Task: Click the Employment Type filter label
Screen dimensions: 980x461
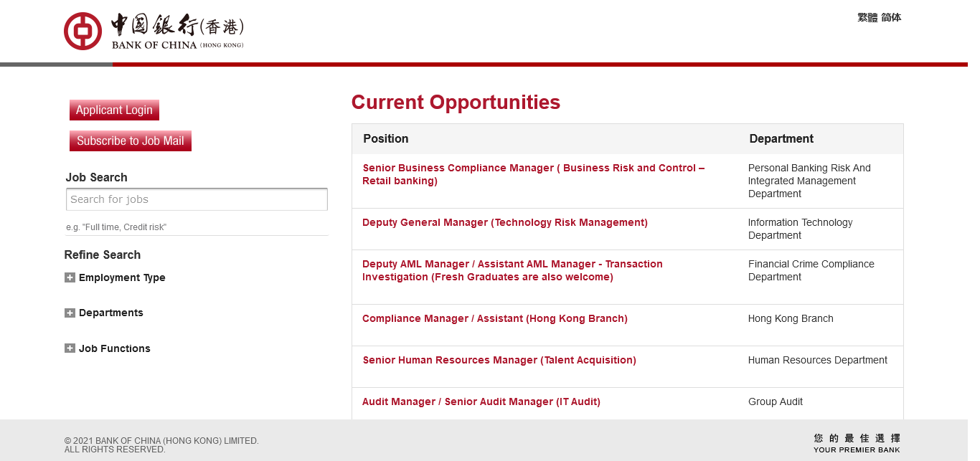Action: pyautogui.click(x=122, y=278)
